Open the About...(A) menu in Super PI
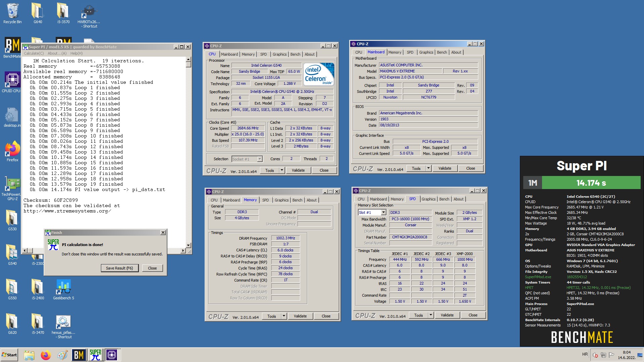Image resolution: width=644 pixels, height=362 pixels. click(57, 53)
